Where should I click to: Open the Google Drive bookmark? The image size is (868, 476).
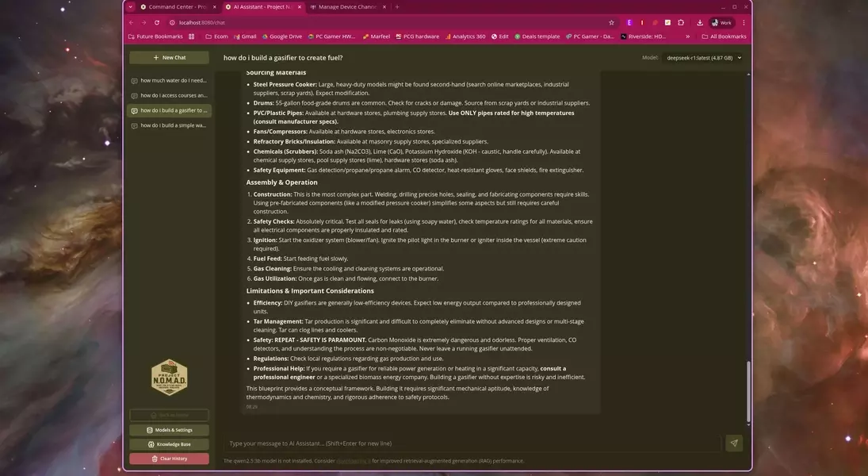[282, 36]
